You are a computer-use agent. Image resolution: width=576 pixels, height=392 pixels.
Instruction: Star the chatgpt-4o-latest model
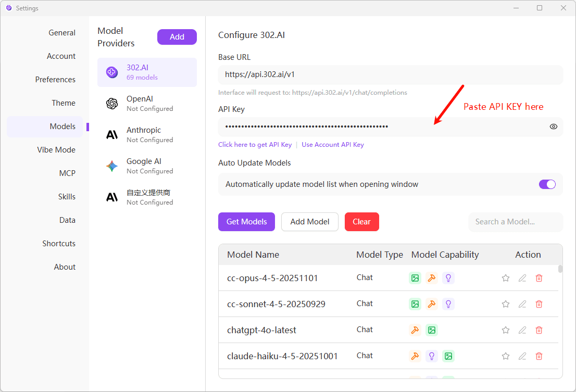(x=506, y=330)
